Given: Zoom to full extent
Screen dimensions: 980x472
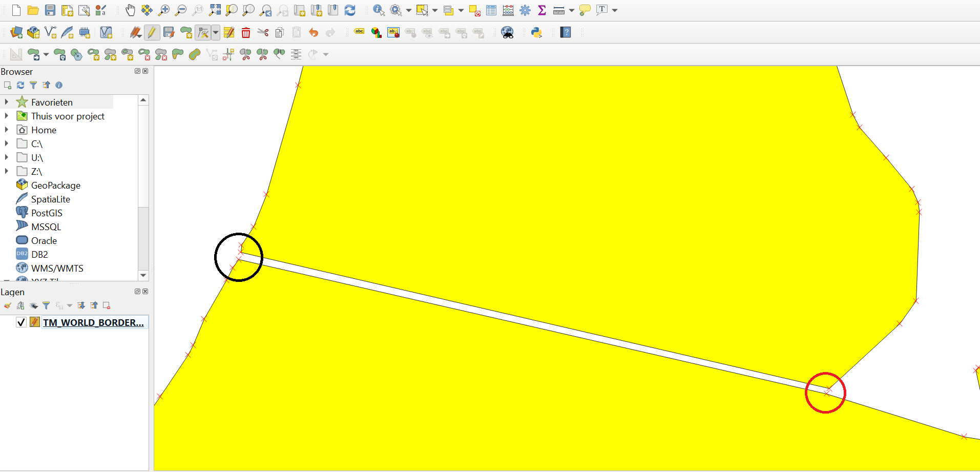Looking at the screenshot, I should [215, 10].
